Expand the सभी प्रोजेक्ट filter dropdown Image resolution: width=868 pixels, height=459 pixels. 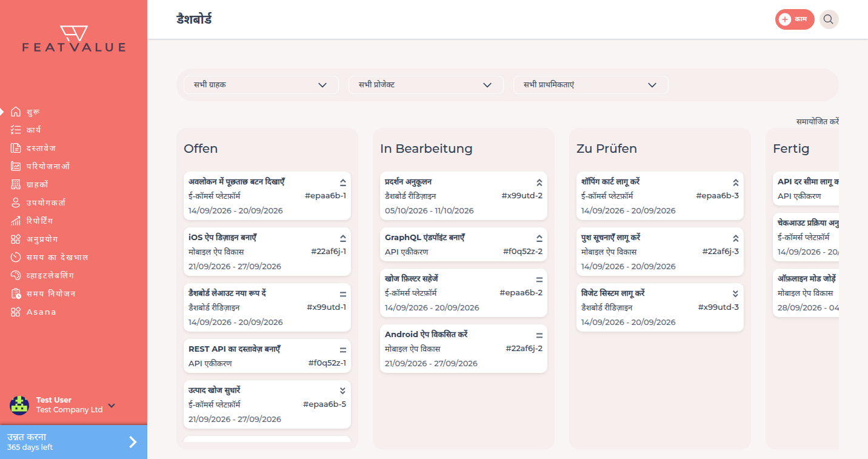[x=426, y=85]
